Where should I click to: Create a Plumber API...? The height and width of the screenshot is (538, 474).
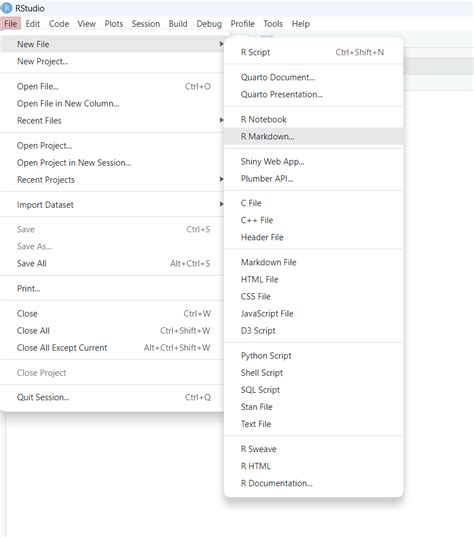[313, 179]
